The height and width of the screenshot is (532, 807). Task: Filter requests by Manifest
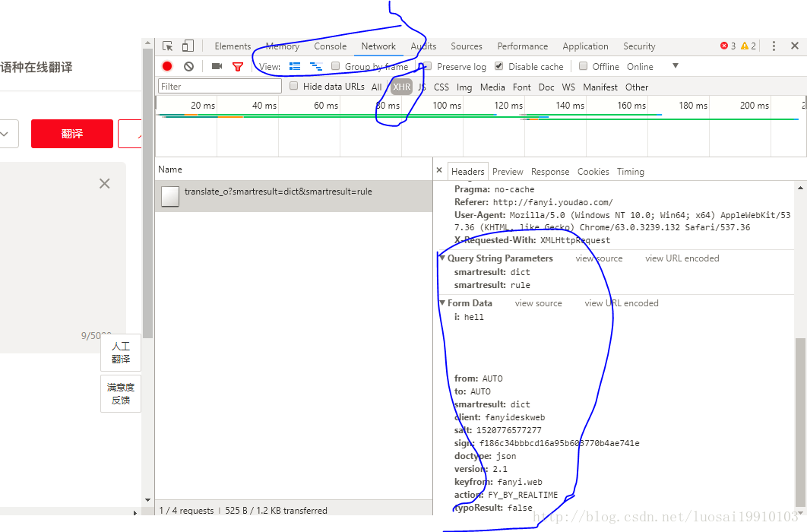(600, 87)
